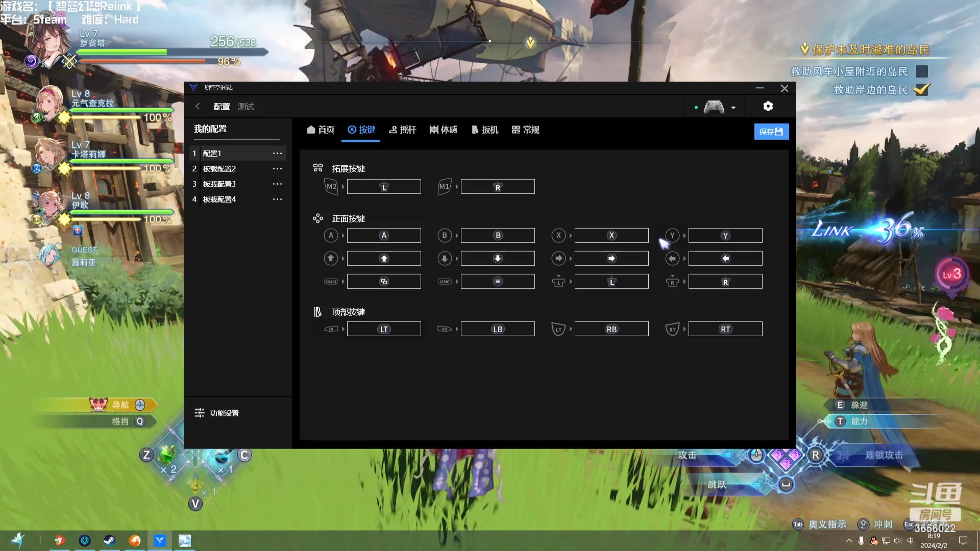Click the B face button icon
The image size is (980, 551).
(x=445, y=235)
